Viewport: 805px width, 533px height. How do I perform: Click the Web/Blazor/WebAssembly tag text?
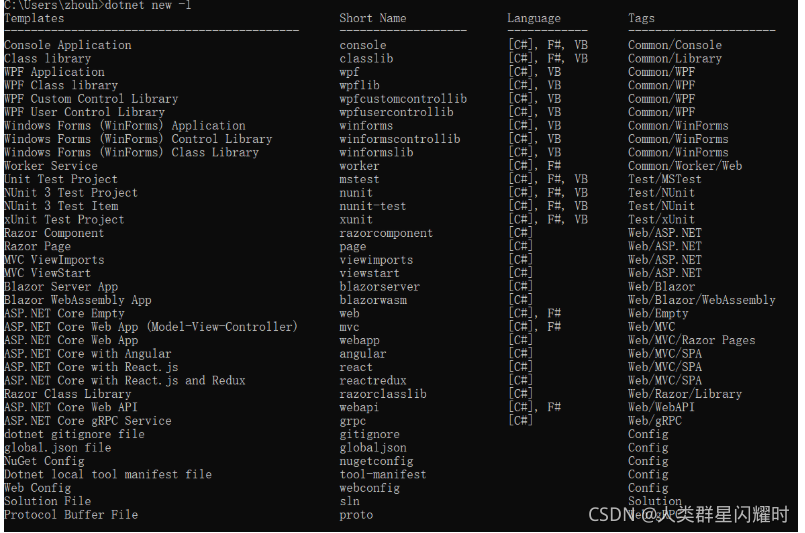(x=701, y=300)
